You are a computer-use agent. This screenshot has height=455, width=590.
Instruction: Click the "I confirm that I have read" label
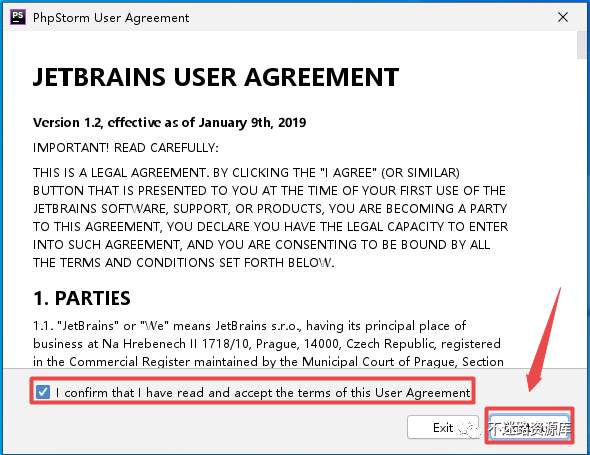click(x=263, y=393)
